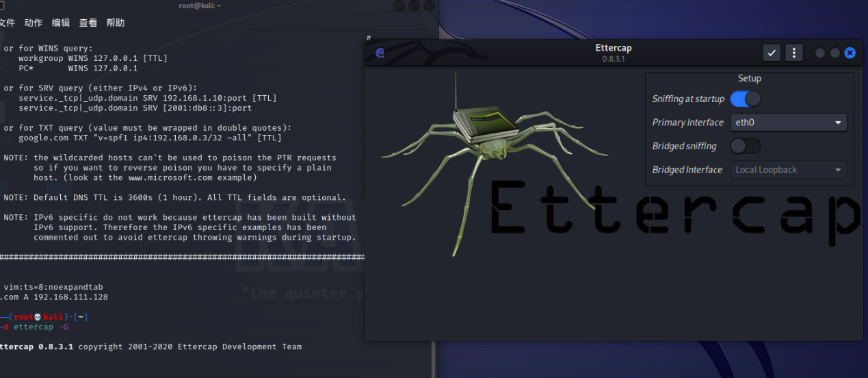
Task: Click the "Primary Interface" label
Action: (688, 123)
